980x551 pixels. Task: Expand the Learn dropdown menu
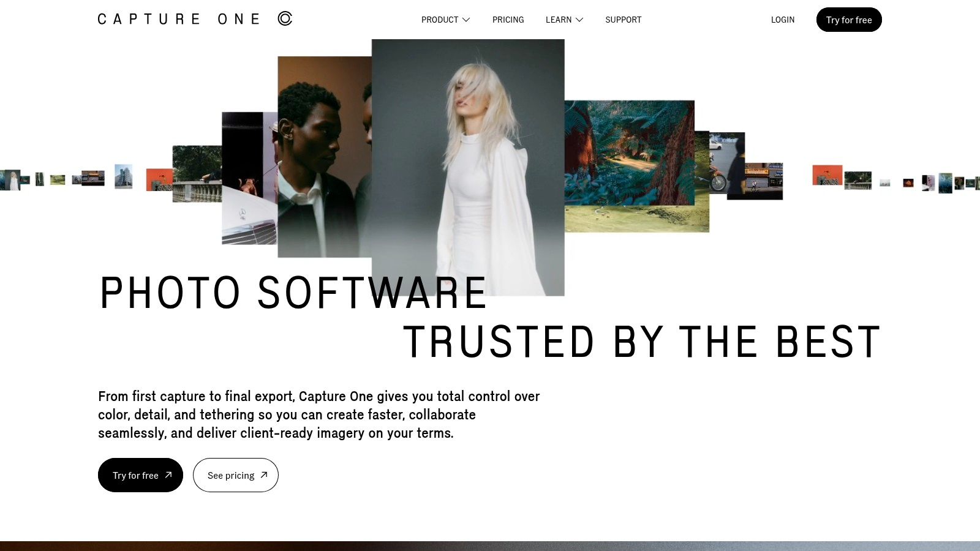(564, 20)
